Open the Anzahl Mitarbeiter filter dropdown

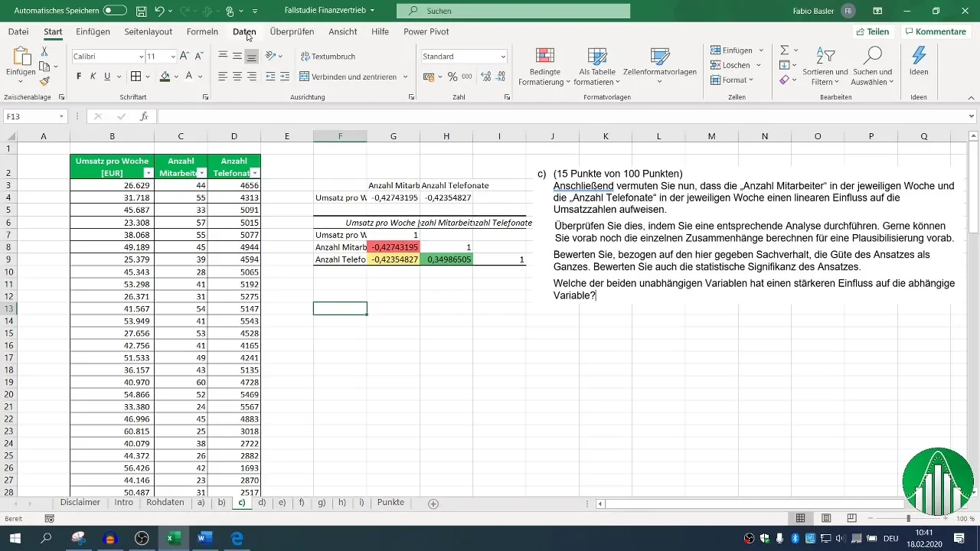[201, 173]
